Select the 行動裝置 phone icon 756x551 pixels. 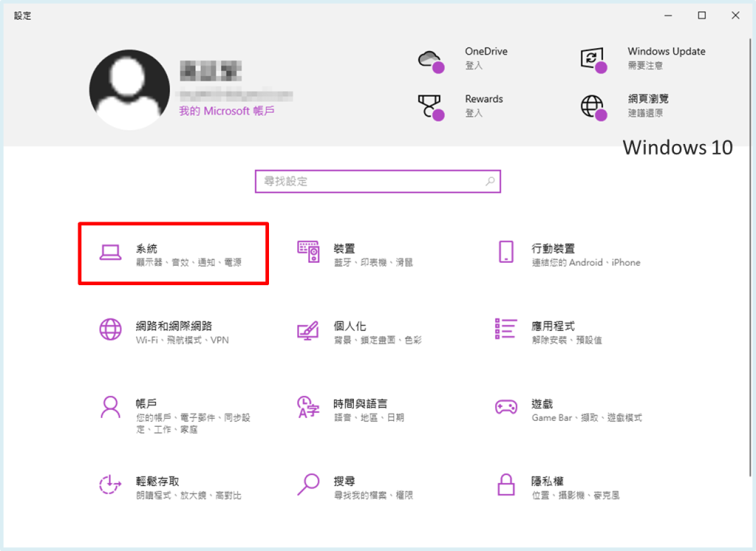pyautogui.click(x=506, y=252)
